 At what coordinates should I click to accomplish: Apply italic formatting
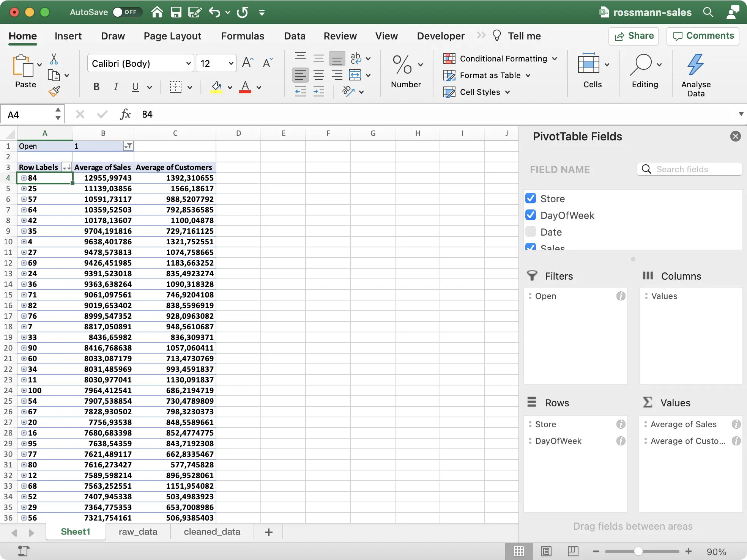tap(116, 87)
